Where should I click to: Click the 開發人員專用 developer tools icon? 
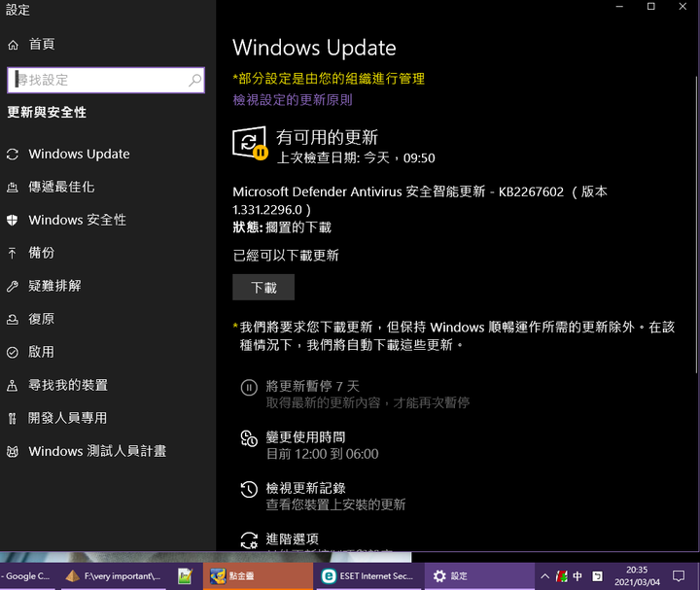pyautogui.click(x=13, y=418)
